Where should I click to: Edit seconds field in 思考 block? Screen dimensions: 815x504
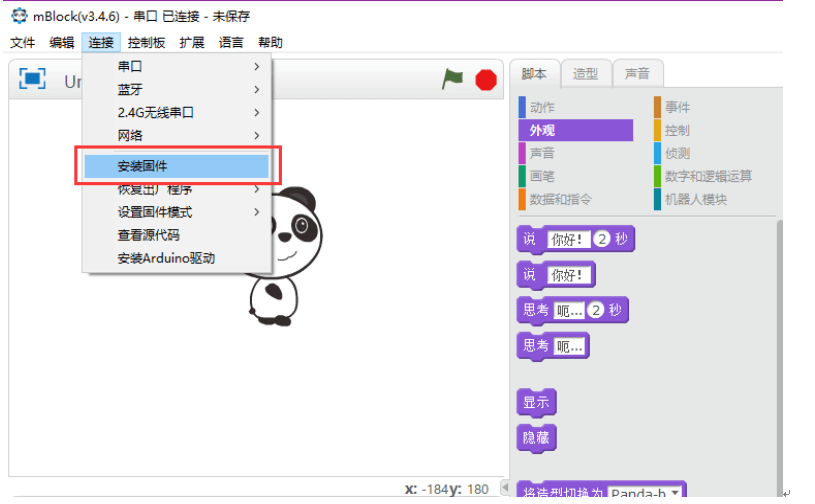coord(596,310)
